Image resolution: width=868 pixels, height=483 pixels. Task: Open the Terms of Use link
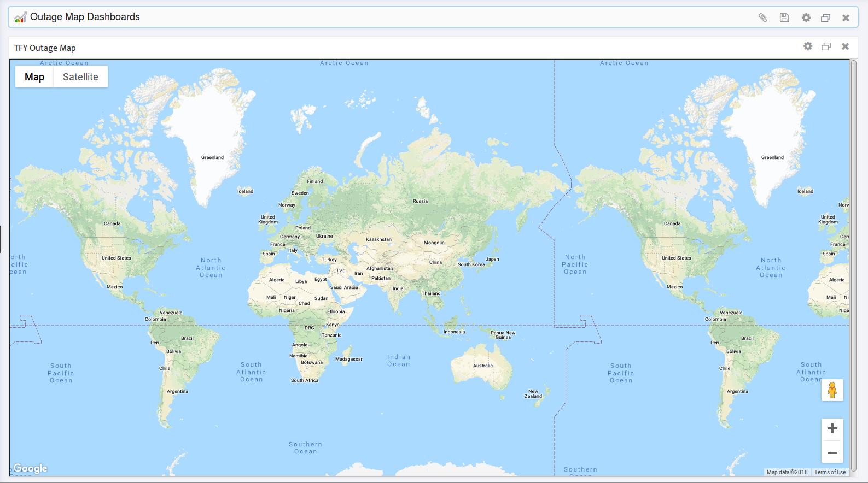(x=830, y=472)
